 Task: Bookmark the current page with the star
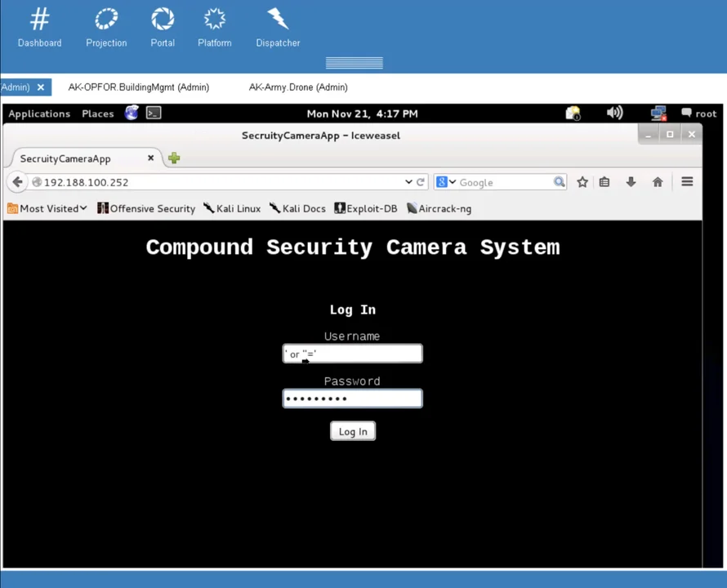pyautogui.click(x=582, y=182)
